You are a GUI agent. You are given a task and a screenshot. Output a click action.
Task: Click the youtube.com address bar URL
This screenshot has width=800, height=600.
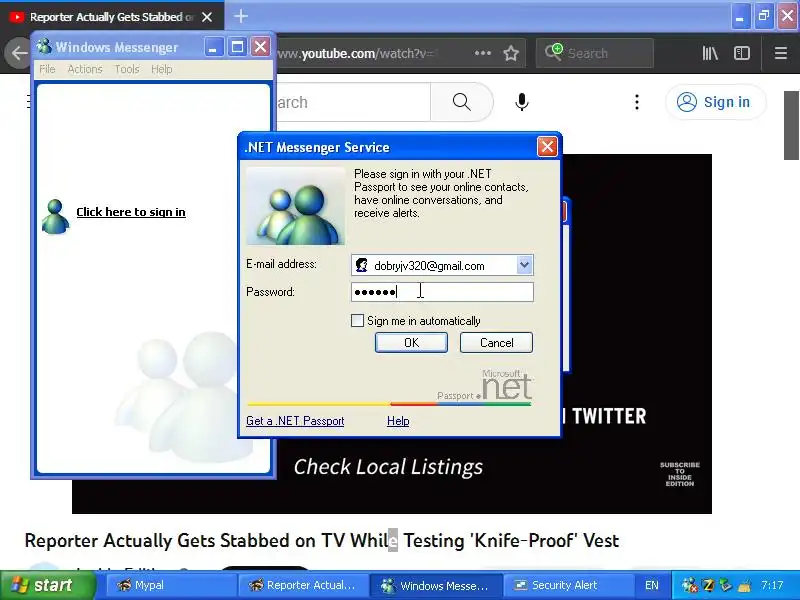[x=357, y=53]
